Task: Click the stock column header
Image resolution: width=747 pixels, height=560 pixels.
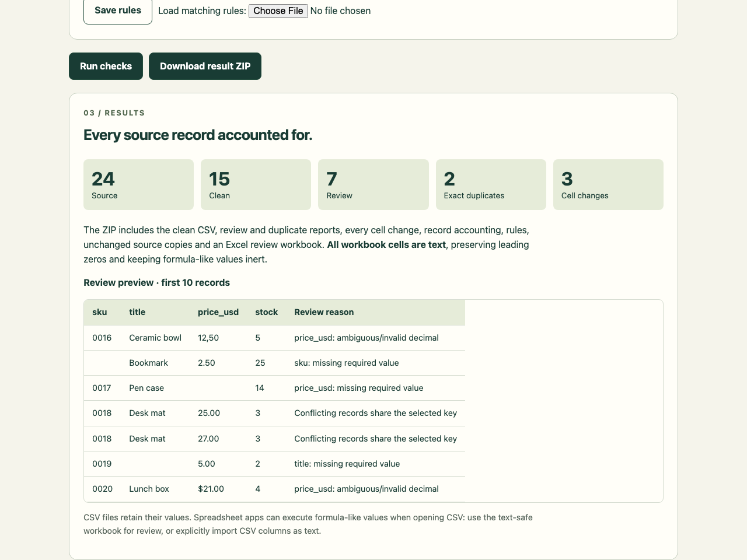Action: coord(267,312)
